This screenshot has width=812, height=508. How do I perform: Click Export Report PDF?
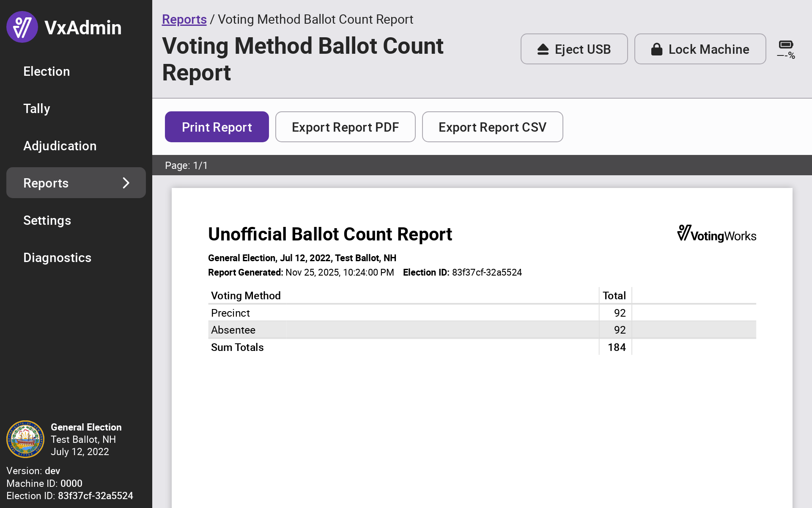[x=345, y=127]
